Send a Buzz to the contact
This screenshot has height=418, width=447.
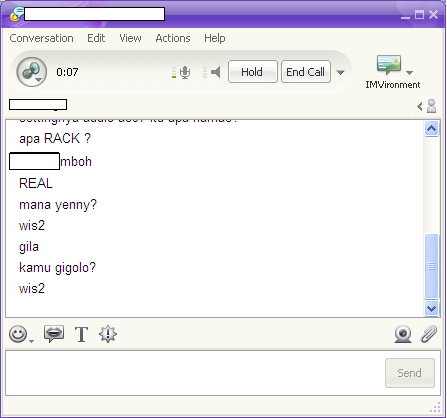tap(108, 334)
